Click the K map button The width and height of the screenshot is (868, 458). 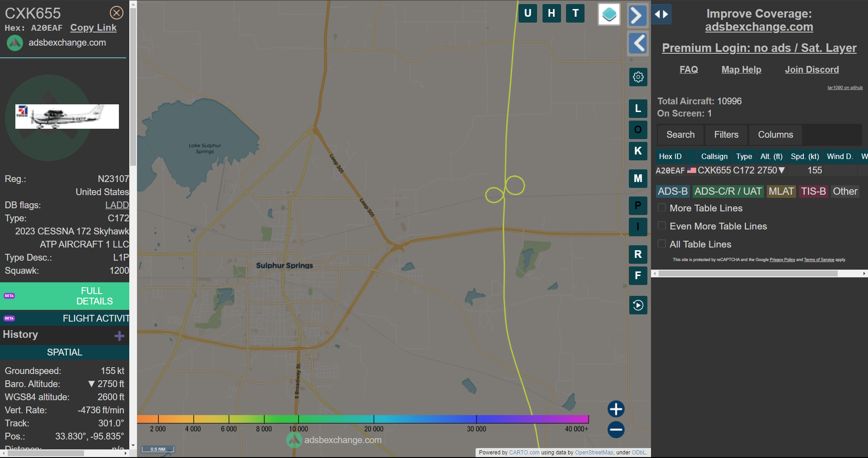coord(638,151)
